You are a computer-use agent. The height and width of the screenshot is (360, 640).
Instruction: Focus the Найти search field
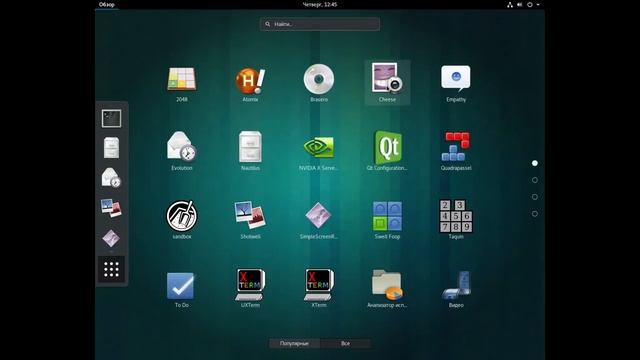tap(320, 24)
